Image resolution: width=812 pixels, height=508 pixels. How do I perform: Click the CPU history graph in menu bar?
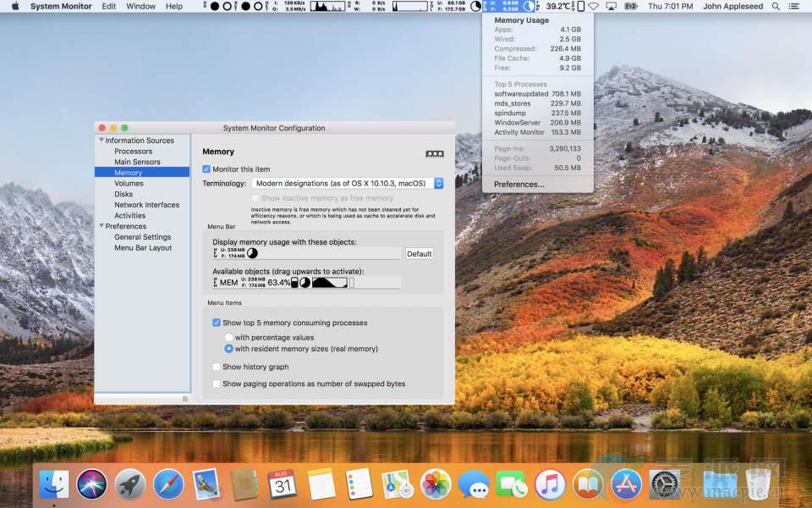(327, 6)
